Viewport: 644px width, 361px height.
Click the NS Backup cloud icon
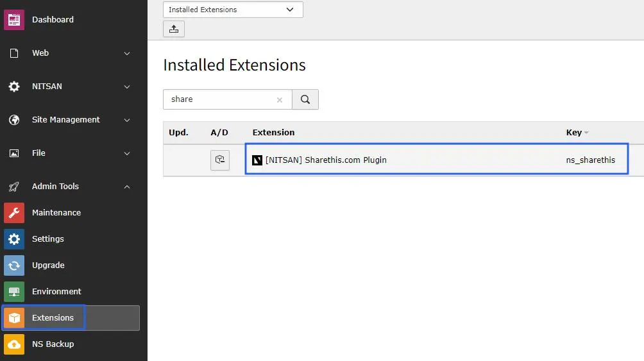pos(14,344)
